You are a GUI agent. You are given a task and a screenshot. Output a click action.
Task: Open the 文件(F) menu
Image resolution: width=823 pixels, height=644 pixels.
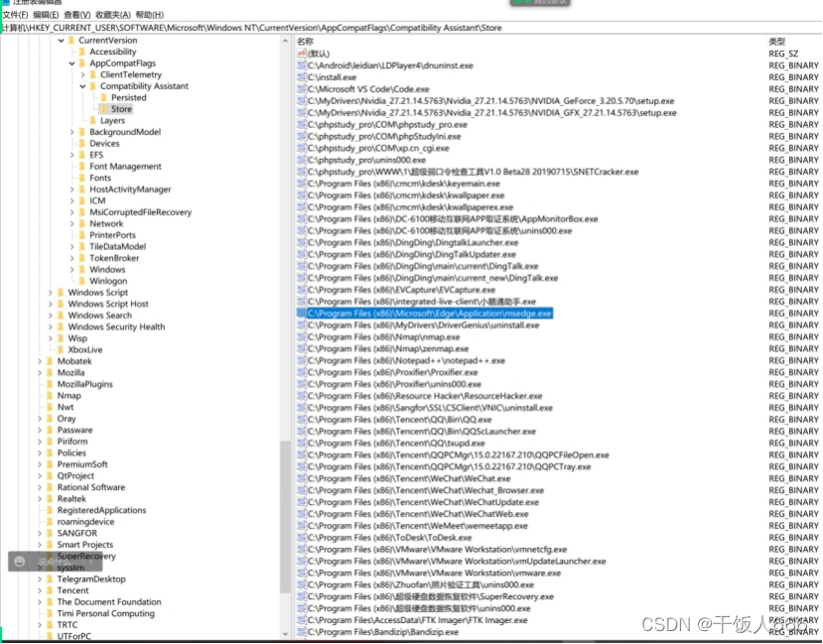[x=15, y=15]
